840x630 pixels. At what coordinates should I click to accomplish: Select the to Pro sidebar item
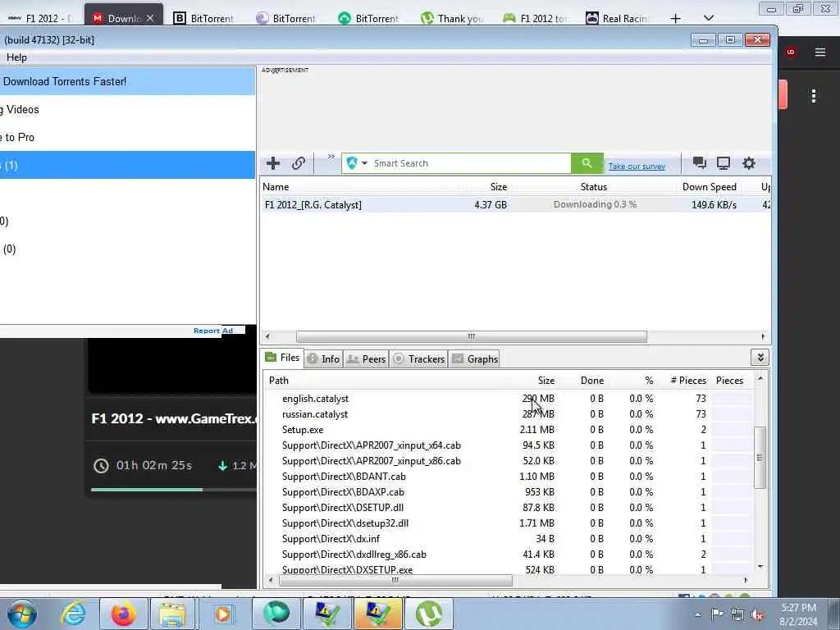127,137
